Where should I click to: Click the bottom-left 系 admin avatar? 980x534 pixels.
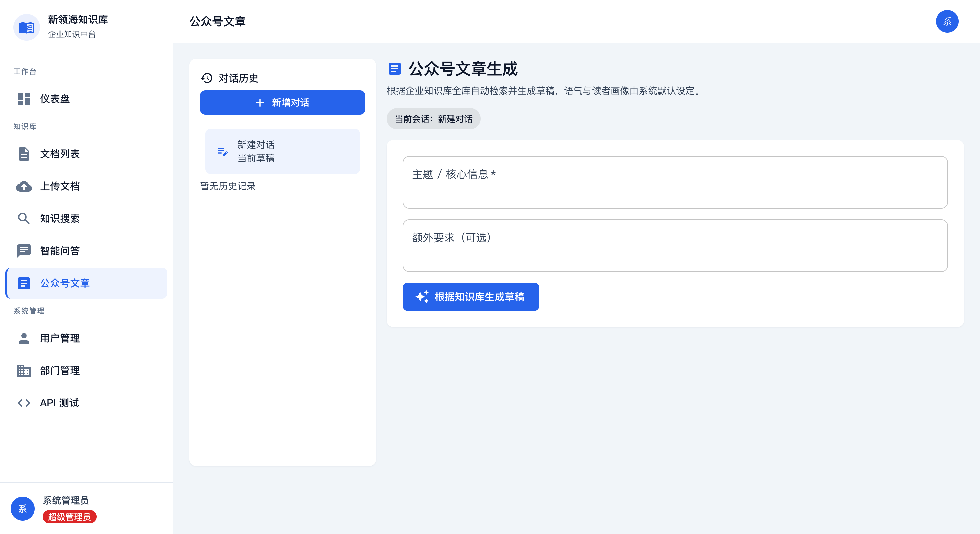(23, 509)
